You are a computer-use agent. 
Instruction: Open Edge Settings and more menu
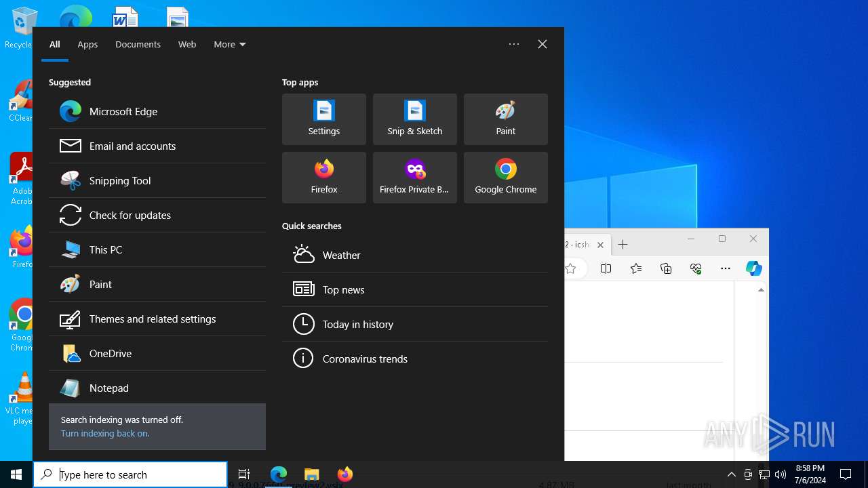pos(726,268)
